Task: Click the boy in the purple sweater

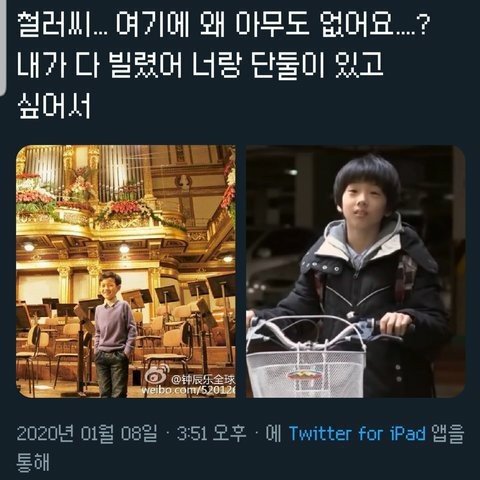Action: pyautogui.click(x=113, y=333)
